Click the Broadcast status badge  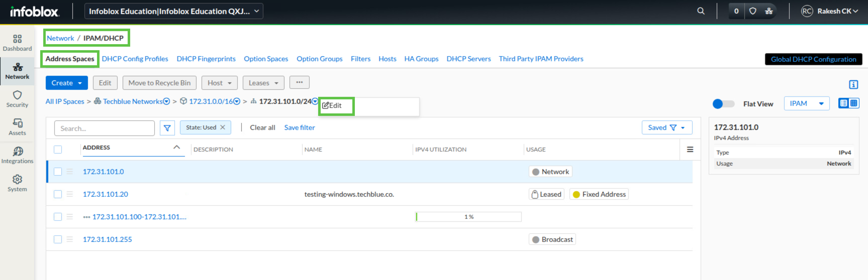[552, 239]
